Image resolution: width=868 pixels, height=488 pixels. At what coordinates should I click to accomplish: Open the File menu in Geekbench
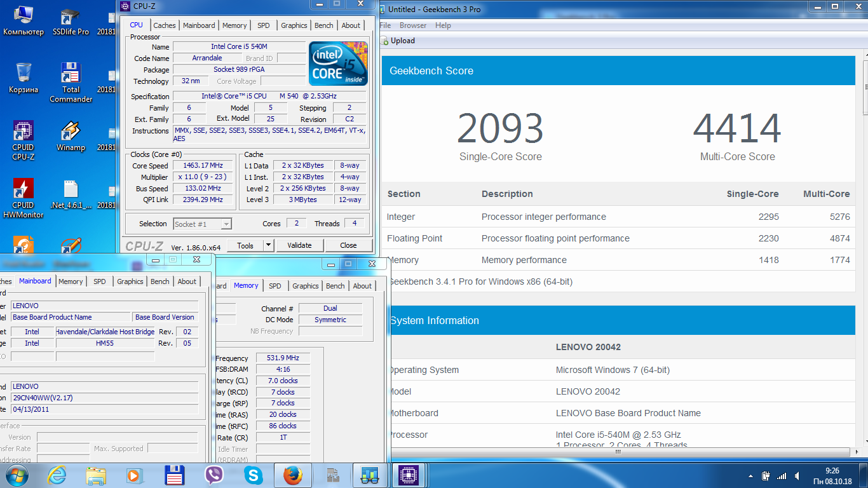click(x=385, y=25)
